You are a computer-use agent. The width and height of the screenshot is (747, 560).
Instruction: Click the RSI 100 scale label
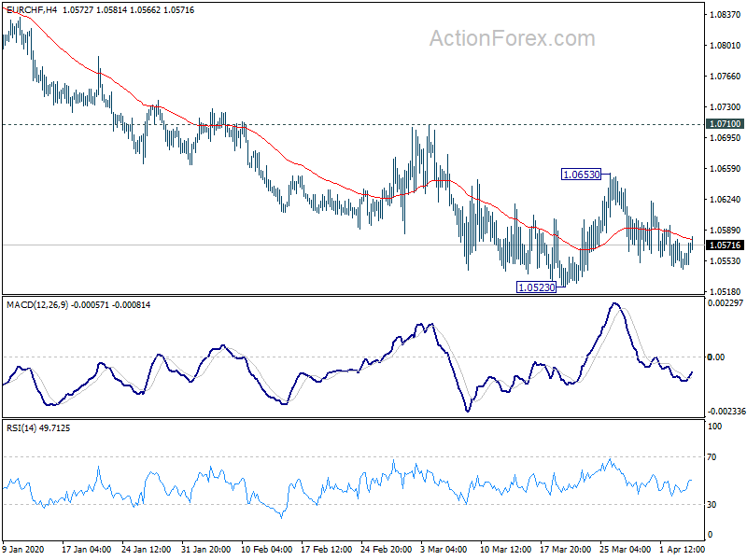point(714,427)
